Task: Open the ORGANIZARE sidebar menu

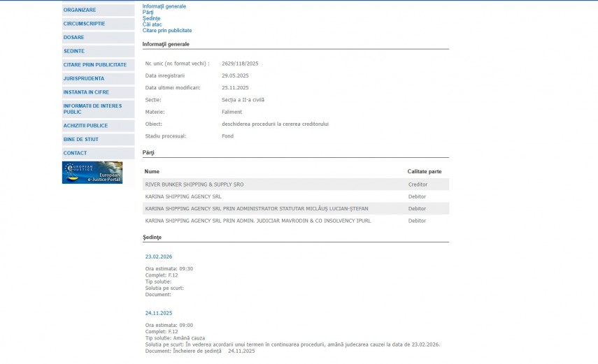Action: 80,10
